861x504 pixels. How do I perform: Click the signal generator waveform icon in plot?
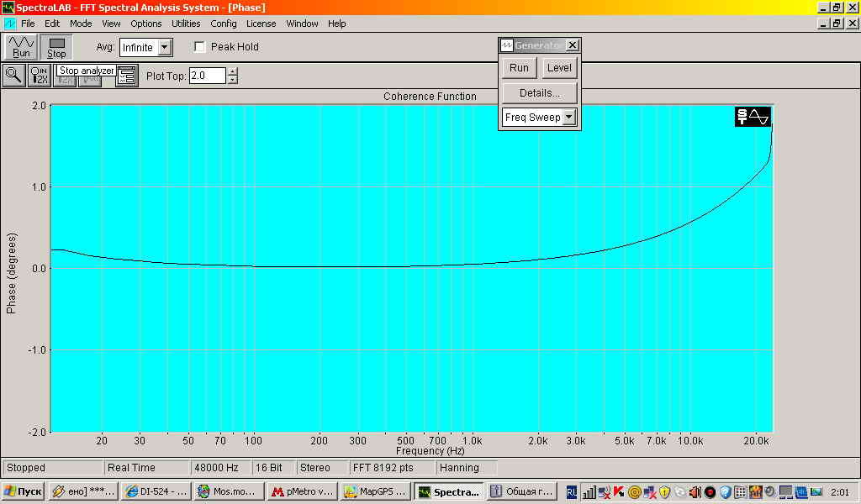click(x=753, y=117)
